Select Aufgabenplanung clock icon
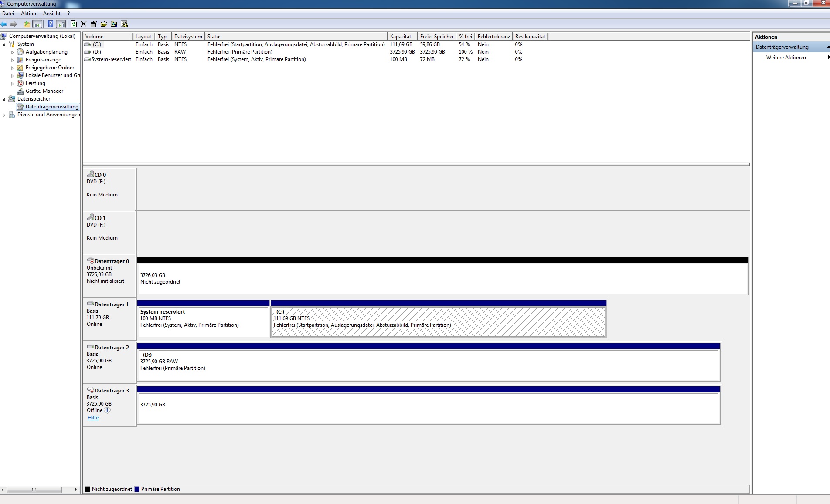The height and width of the screenshot is (504, 830). [20, 52]
